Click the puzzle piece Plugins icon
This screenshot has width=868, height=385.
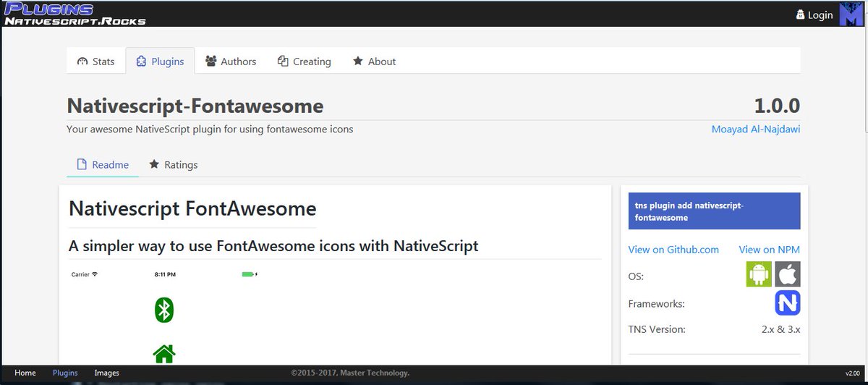click(x=141, y=62)
